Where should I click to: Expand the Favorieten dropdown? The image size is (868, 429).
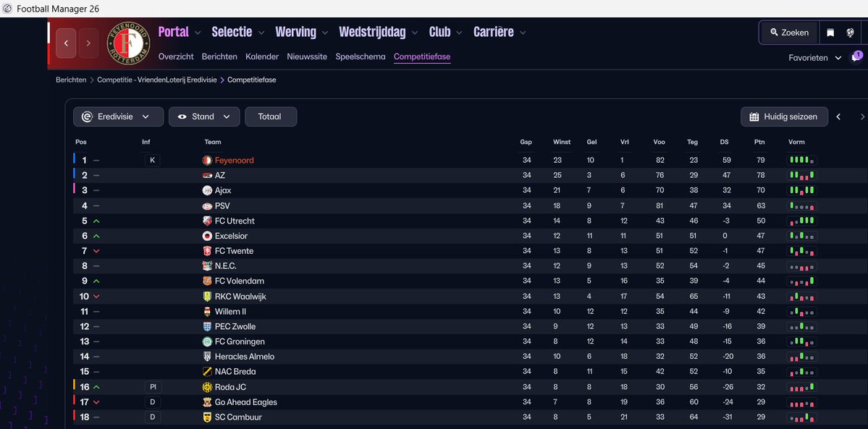point(815,58)
